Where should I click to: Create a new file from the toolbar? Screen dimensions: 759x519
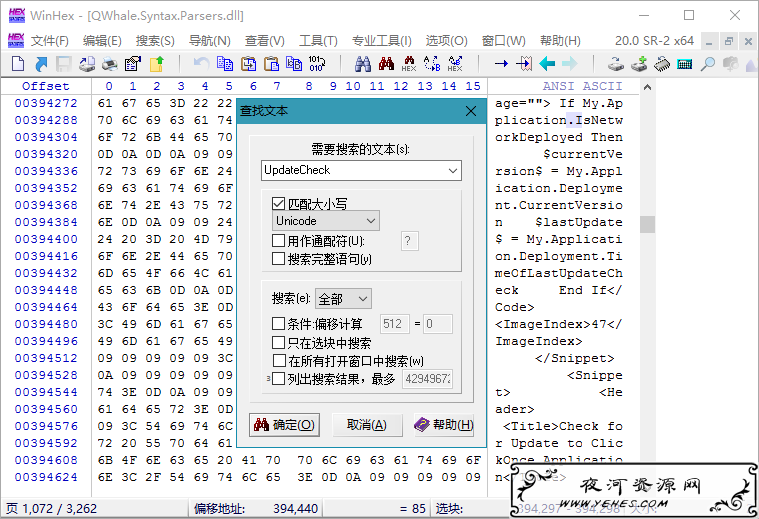(x=18, y=63)
